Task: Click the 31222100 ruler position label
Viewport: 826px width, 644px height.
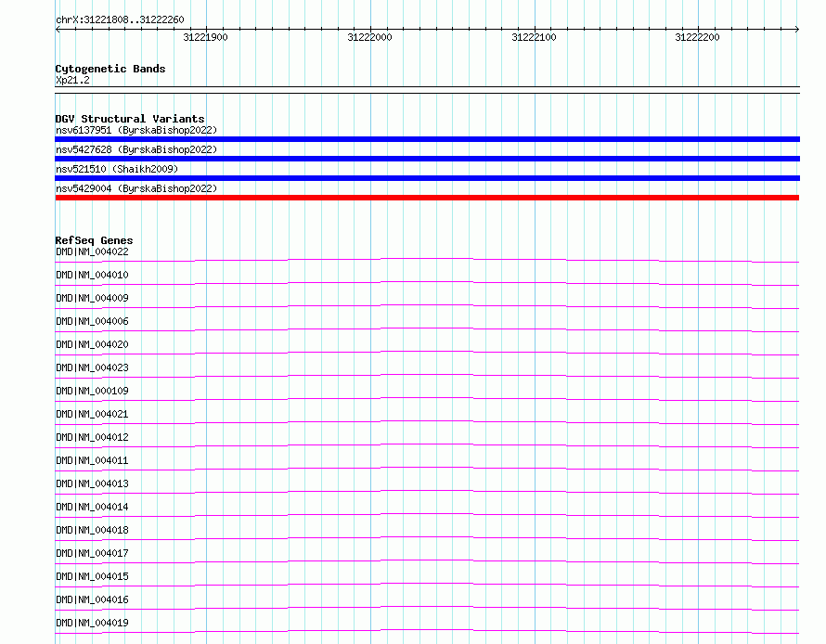Action: click(535, 37)
